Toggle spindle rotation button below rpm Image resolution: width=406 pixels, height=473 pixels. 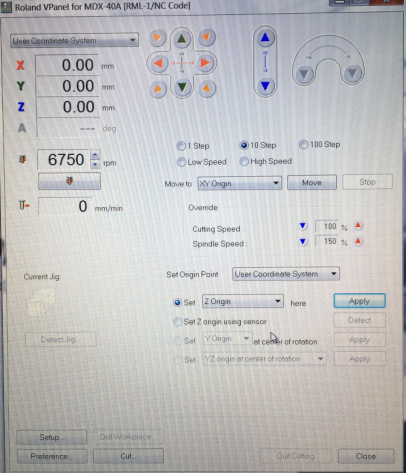[x=69, y=181]
